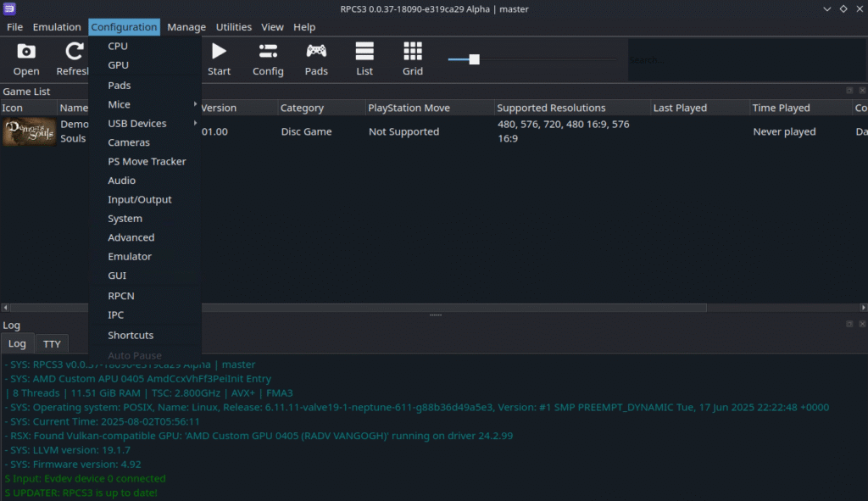Float the Log panel
Screen dimensions: 868x501
[849, 324]
